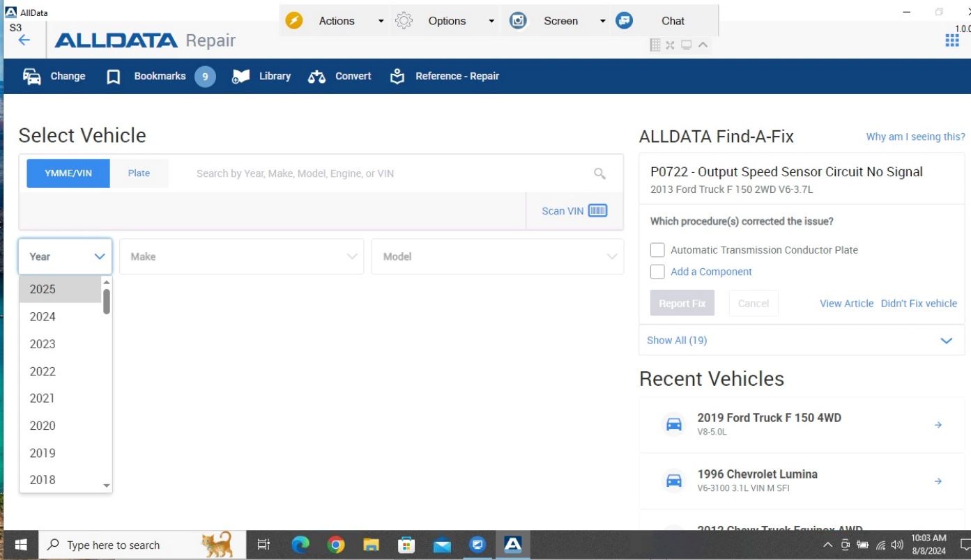The width and height of the screenshot is (971, 560).
Task: Click the Convert scales icon
Action: click(x=316, y=77)
